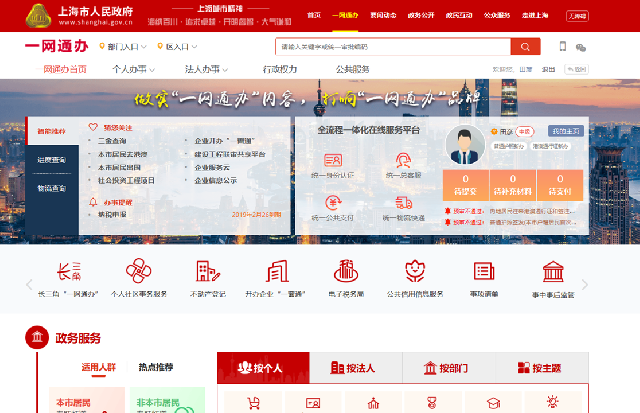Select 公共信用信息服务 icon
640x413 pixels.
[417, 273]
